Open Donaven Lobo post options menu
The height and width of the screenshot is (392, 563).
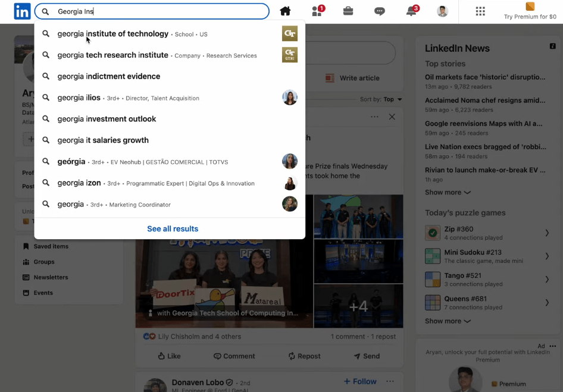390,381
